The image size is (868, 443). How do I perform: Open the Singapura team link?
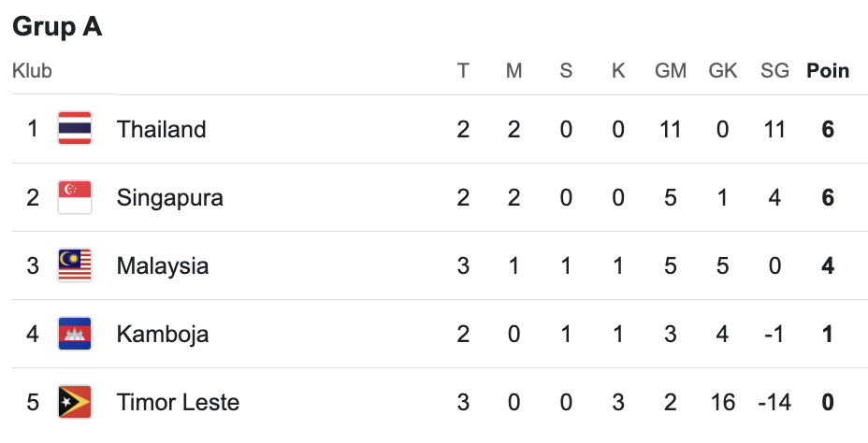(x=170, y=198)
